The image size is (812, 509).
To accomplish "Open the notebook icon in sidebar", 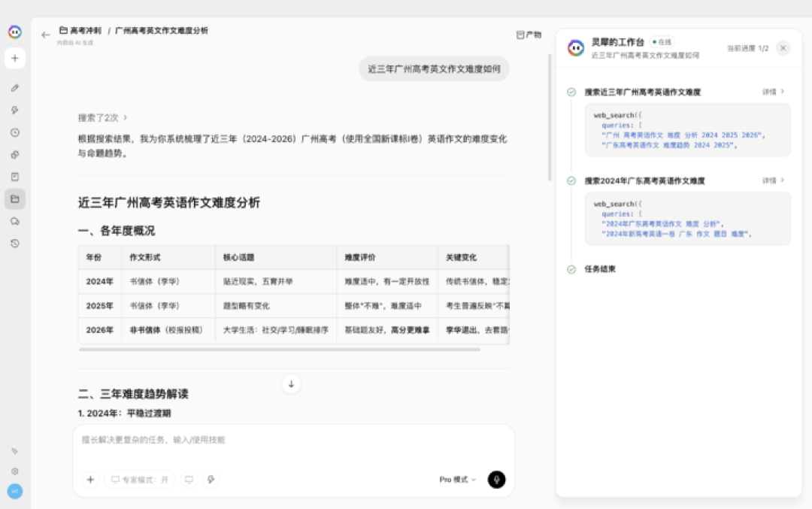I will pos(15,177).
